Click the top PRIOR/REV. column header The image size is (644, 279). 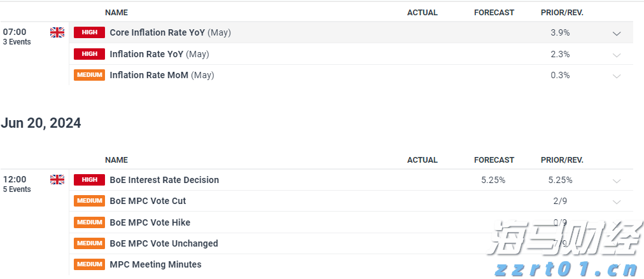(562, 13)
